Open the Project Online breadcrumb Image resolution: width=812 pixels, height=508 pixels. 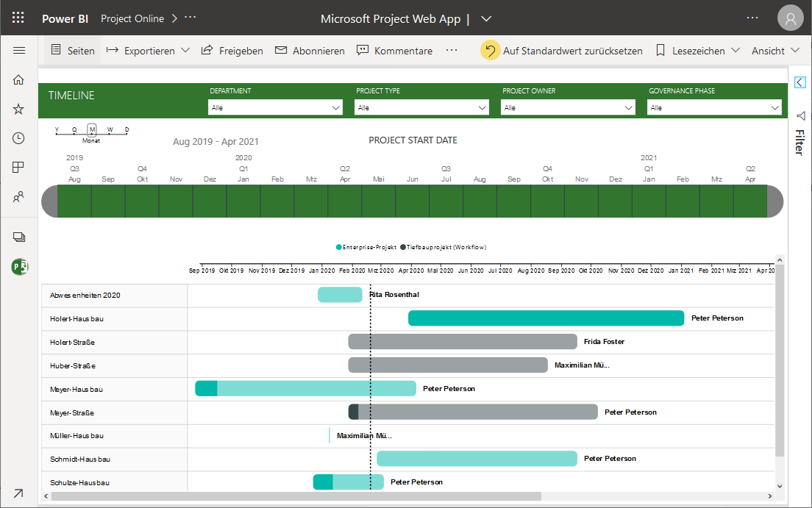132,18
